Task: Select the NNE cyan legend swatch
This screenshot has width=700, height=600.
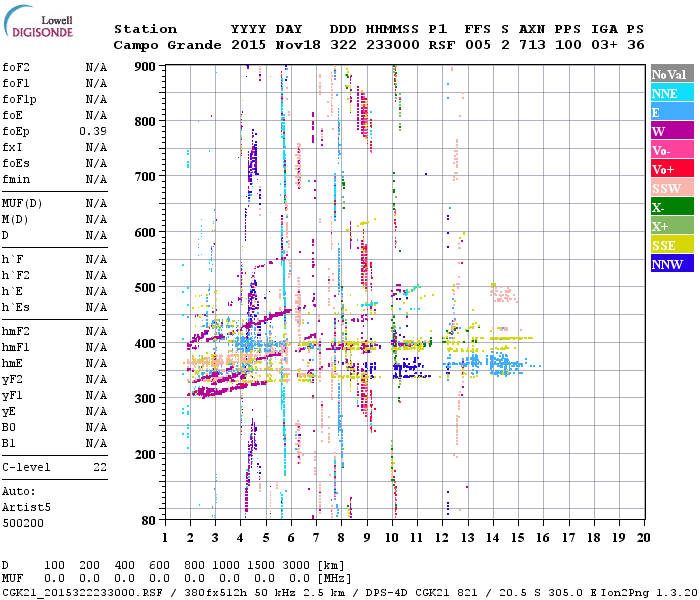Action: click(x=672, y=93)
